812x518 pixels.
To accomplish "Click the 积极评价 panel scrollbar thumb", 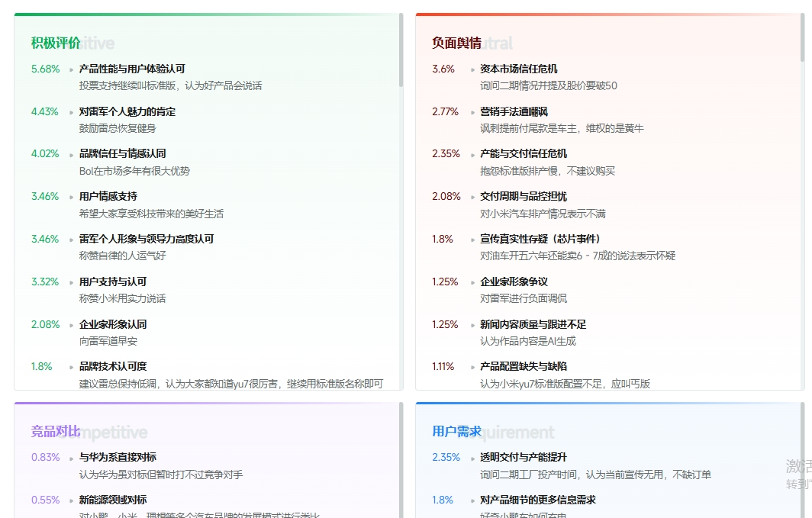I will pos(401,50).
